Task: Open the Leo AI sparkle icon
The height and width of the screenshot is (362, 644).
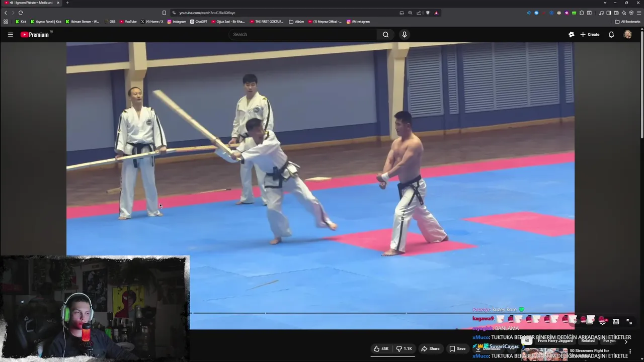Action: [624, 13]
